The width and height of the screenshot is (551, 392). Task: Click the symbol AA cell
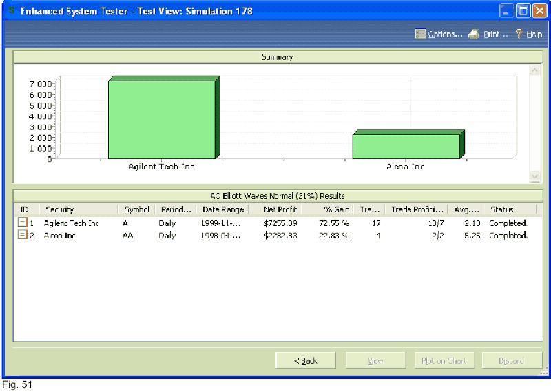tap(127, 235)
